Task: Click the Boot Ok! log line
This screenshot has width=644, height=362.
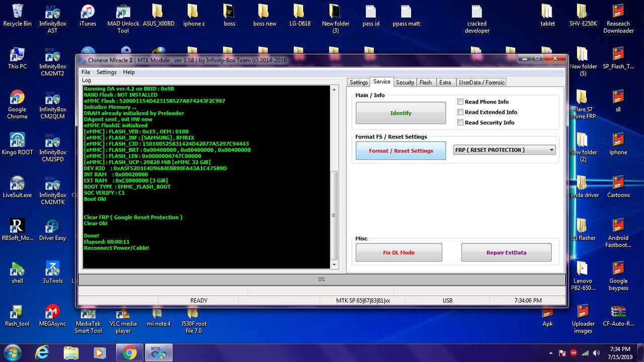Action: pyautogui.click(x=95, y=199)
